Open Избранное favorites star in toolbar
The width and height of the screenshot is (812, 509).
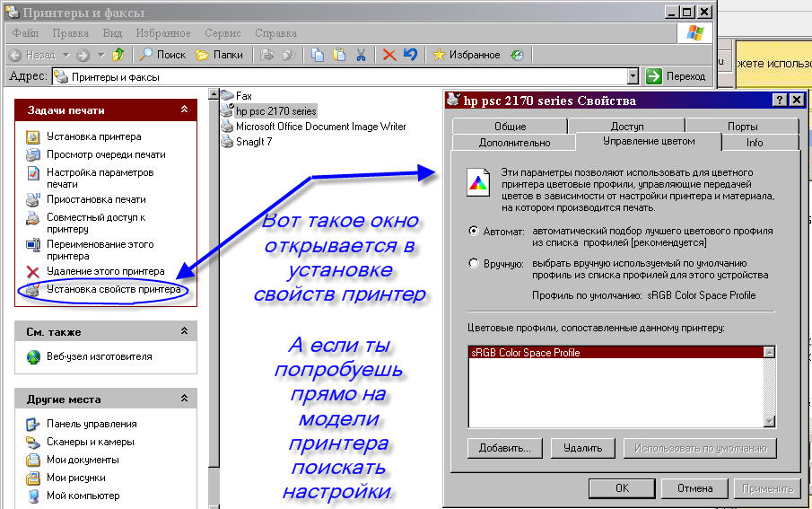pyautogui.click(x=467, y=55)
